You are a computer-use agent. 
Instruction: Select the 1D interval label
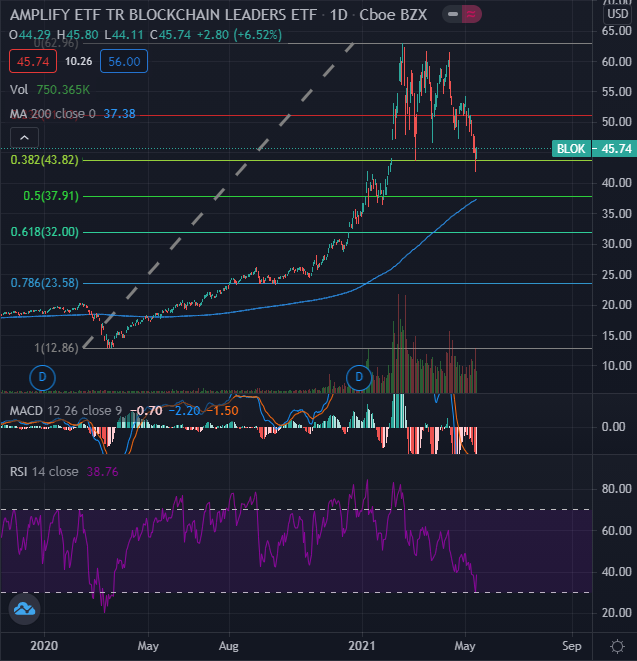339,15
